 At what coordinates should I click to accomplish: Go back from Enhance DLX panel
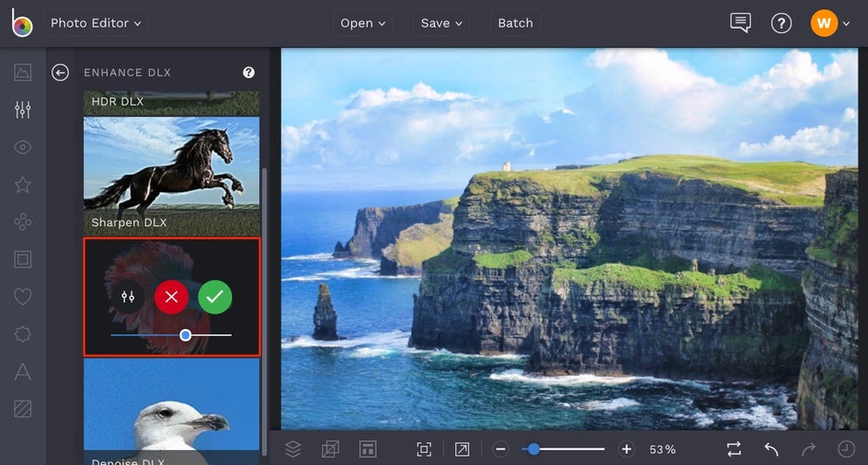(x=61, y=73)
